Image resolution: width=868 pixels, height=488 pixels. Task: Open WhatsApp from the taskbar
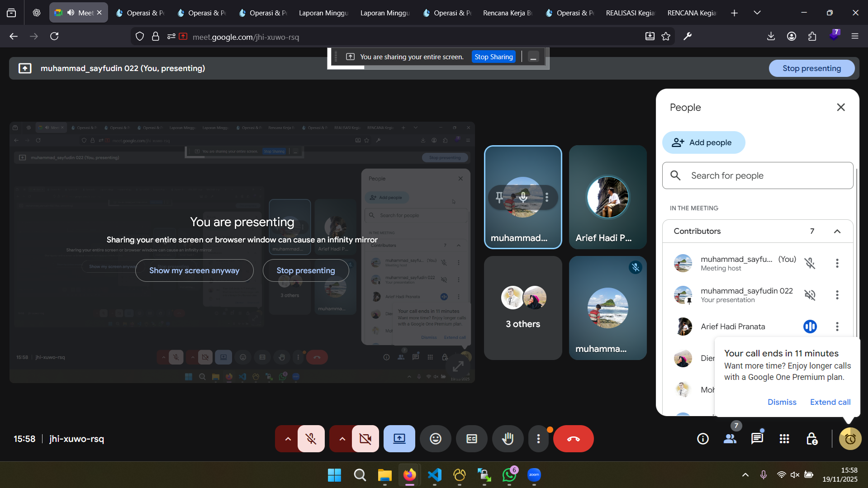coord(509,475)
